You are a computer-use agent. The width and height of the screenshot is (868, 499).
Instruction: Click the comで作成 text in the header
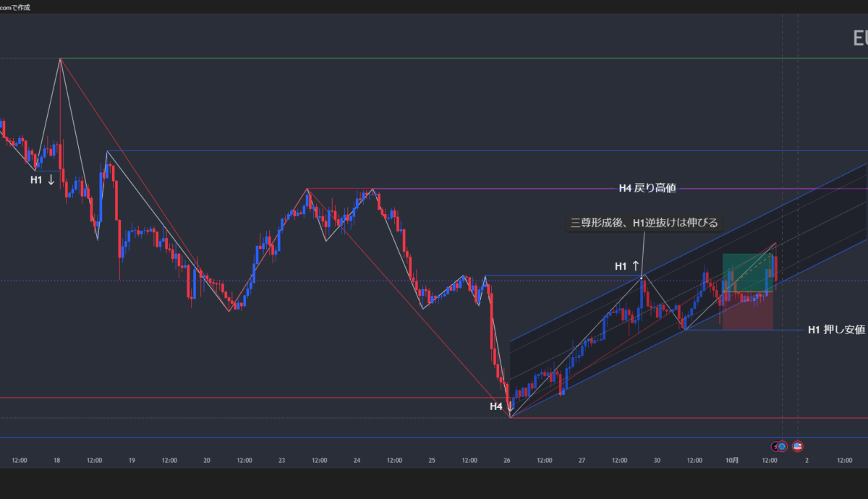15,7
